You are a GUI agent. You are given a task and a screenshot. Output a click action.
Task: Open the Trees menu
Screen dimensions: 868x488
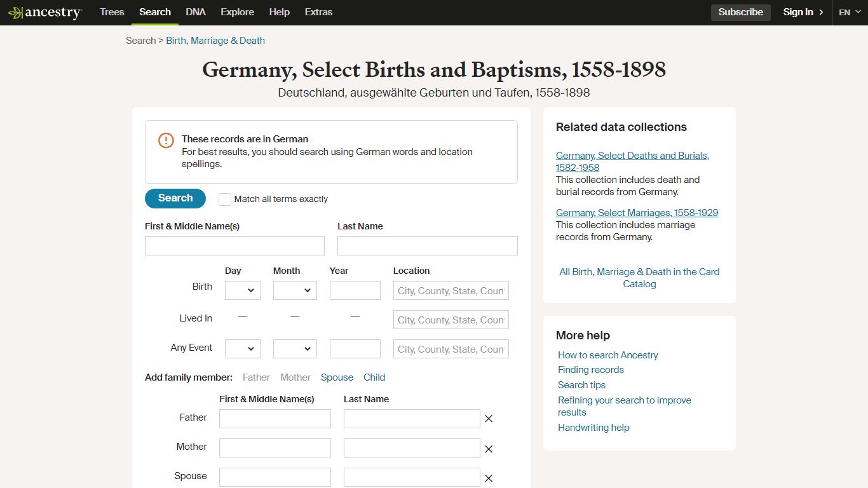click(112, 12)
